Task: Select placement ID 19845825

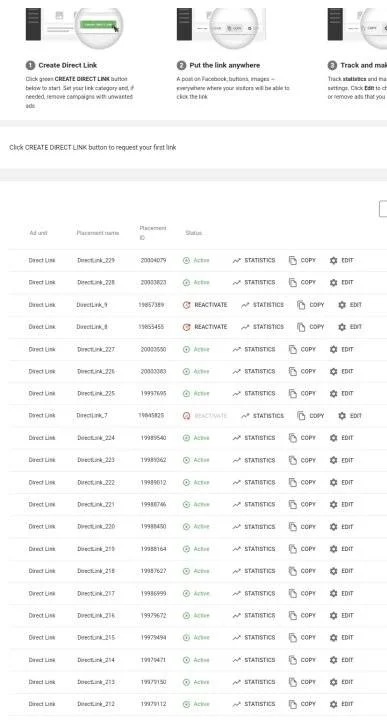Action: 151,416
